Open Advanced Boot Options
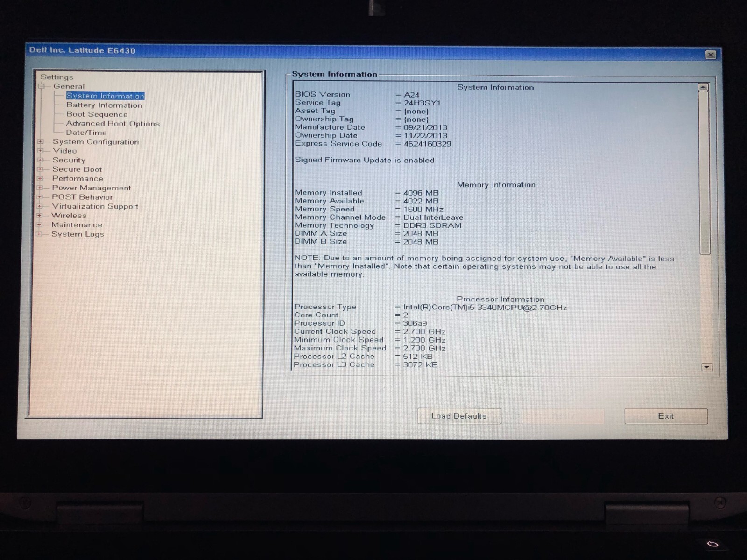The width and height of the screenshot is (747, 560). (113, 124)
